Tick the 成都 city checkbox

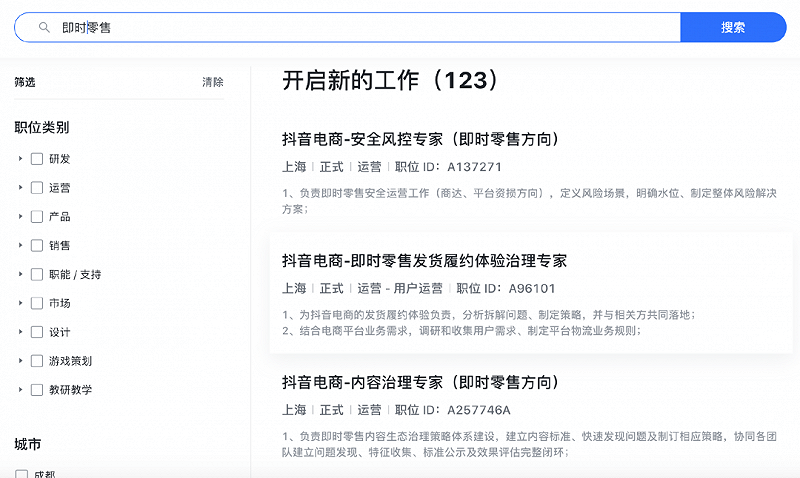22,474
